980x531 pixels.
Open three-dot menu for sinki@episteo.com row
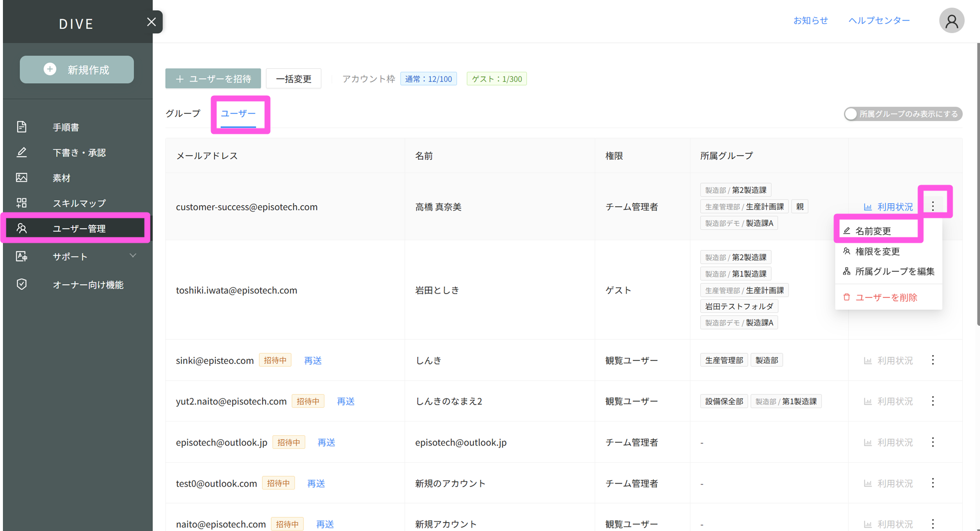point(933,360)
